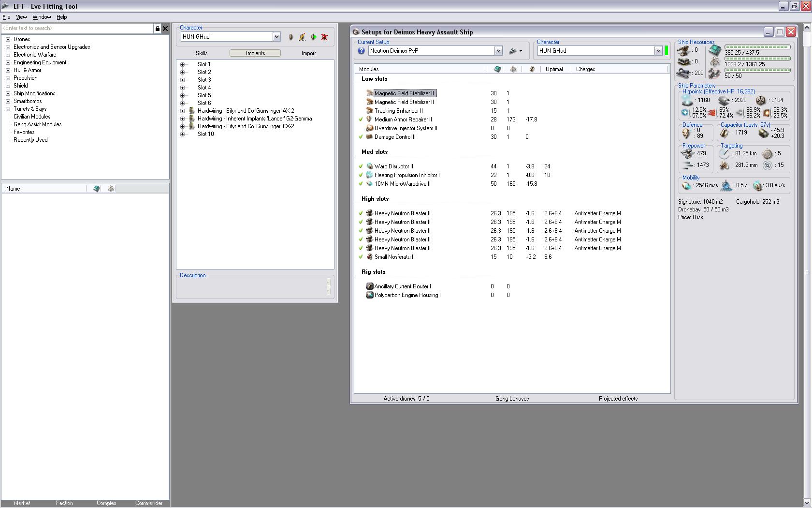Click the Projected effects label

point(618,399)
